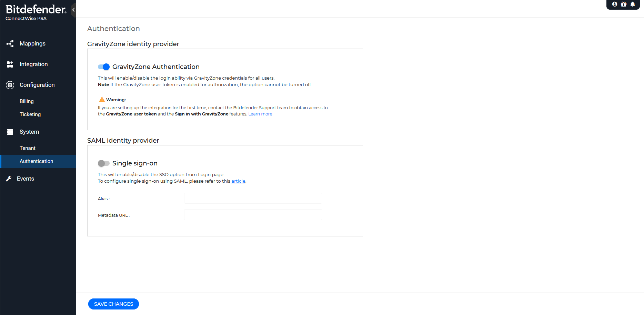Open the Mappings menu item

click(32, 44)
